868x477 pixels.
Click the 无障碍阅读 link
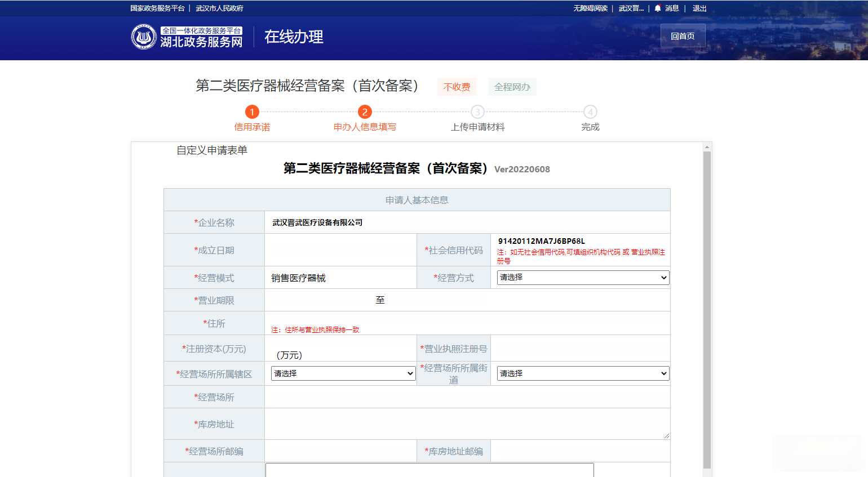(591, 8)
